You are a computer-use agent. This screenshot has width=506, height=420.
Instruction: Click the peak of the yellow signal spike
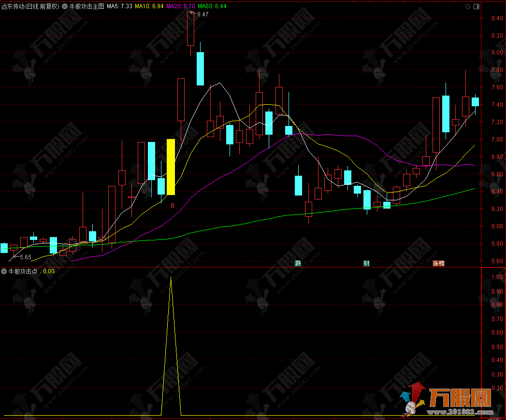(x=171, y=278)
